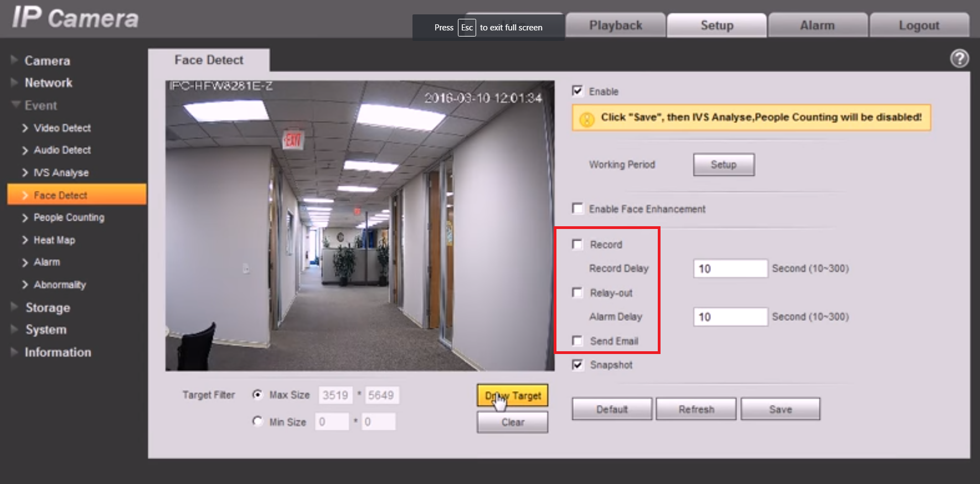Switch to the Alarm top tab
980x484 pixels.
818,25
